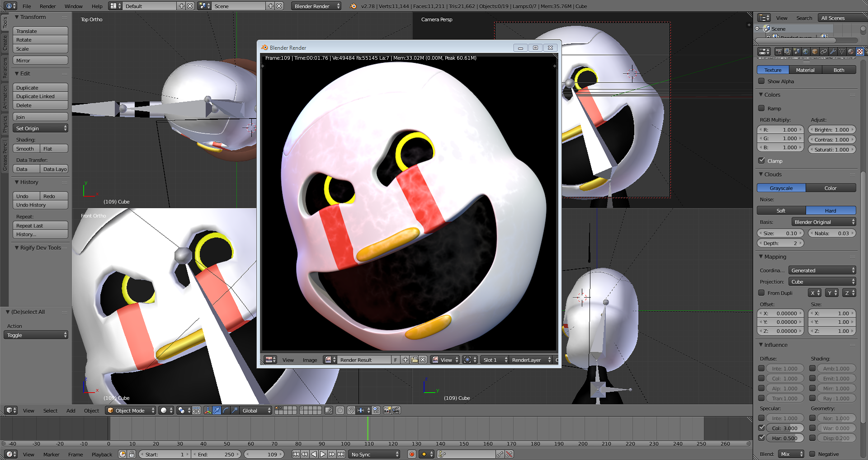Enable the Ramp checkbox under Colors
Viewport: 868px width, 460px height.
pyautogui.click(x=761, y=108)
